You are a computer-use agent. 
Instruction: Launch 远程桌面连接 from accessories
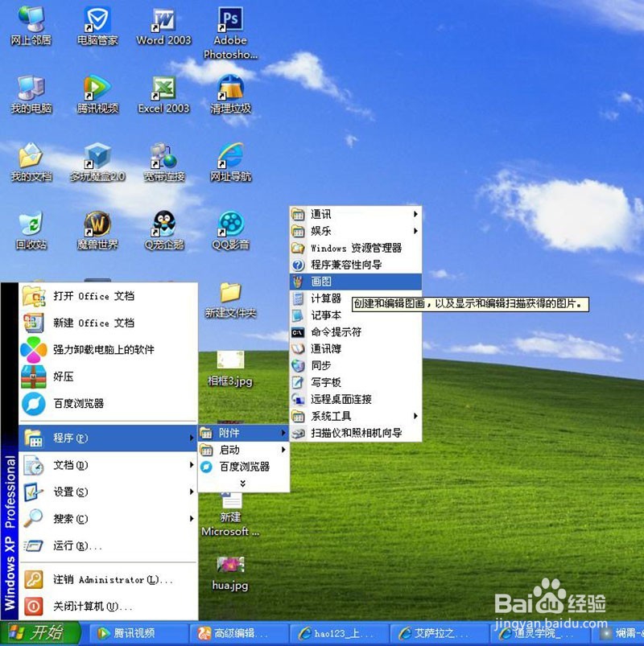click(356, 399)
